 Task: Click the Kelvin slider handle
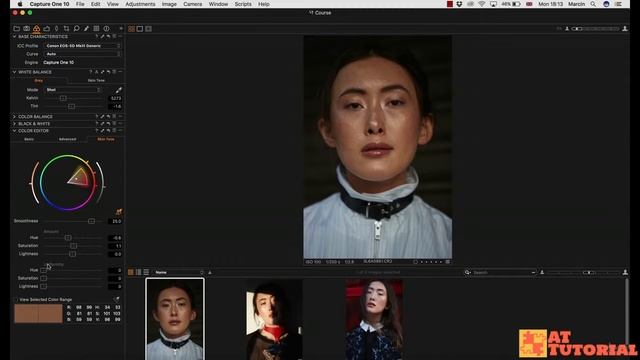(63, 98)
